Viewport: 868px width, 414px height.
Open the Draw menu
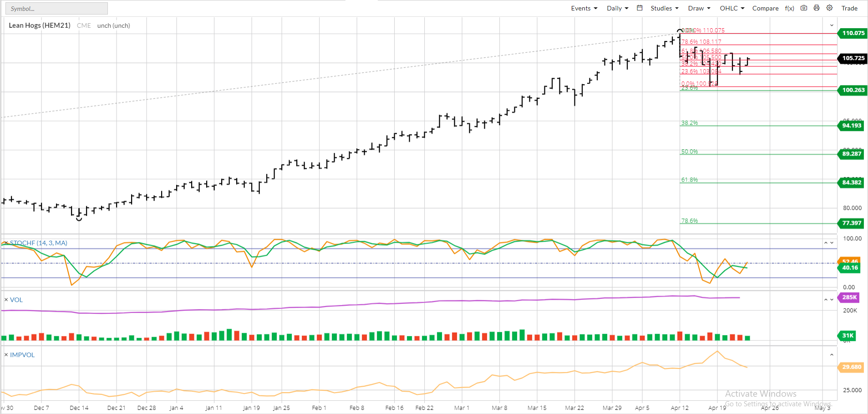pyautogui.click(x=695, y=8)
